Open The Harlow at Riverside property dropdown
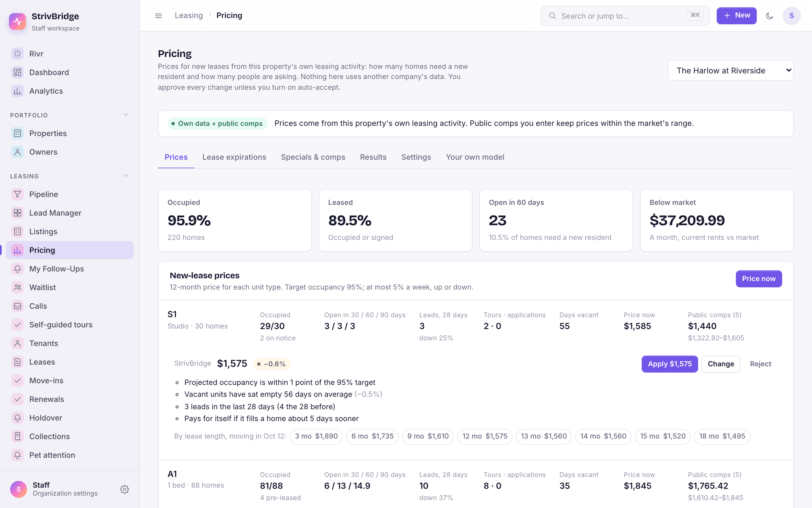 click(731, 71)
